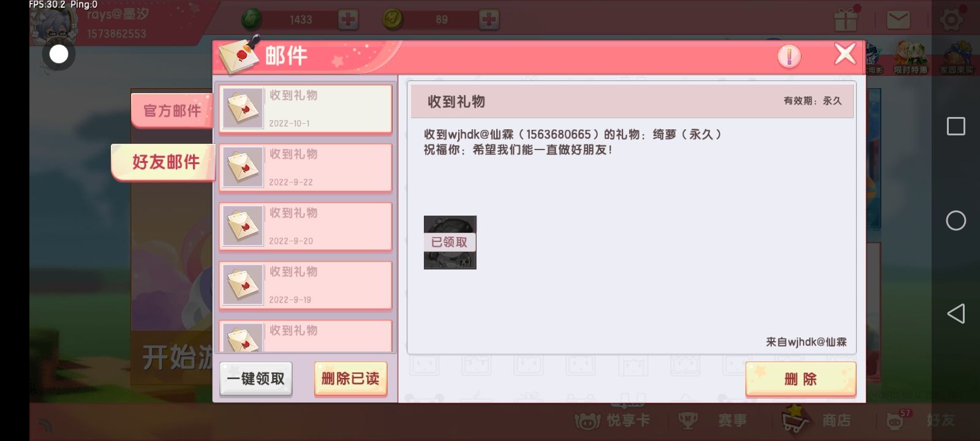Viewport: 980px width, 441px height.
Task: Open the mail dated 2022-9-22
Action: tap(306, 168)
